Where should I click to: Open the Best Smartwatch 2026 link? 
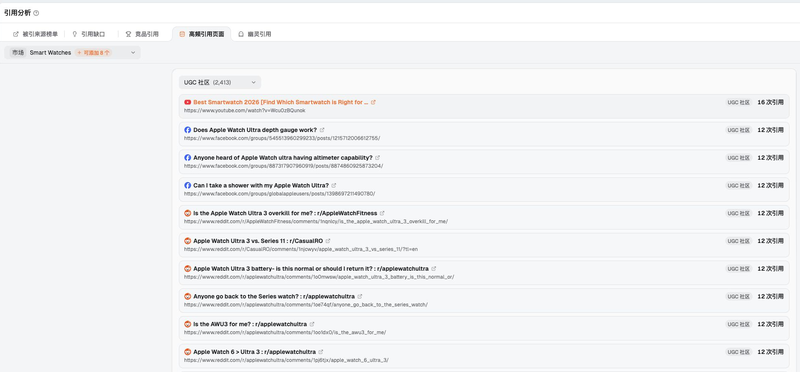coord(281,102)
